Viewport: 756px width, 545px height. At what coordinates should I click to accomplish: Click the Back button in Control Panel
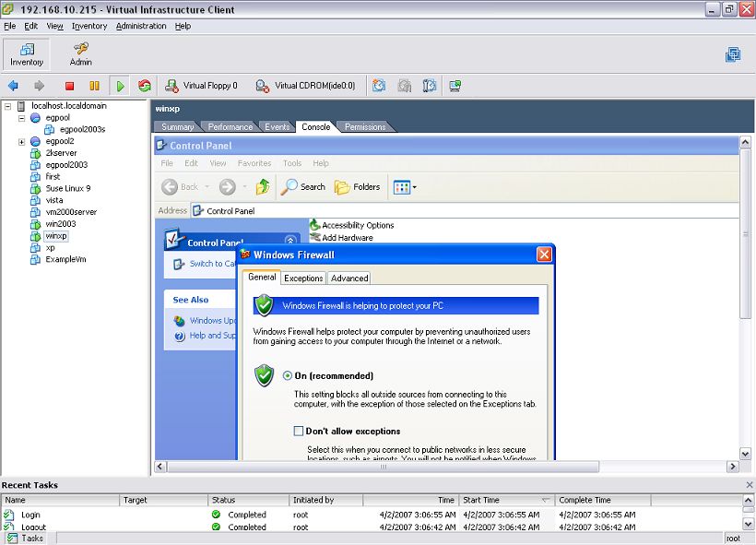tap(180, 186)
